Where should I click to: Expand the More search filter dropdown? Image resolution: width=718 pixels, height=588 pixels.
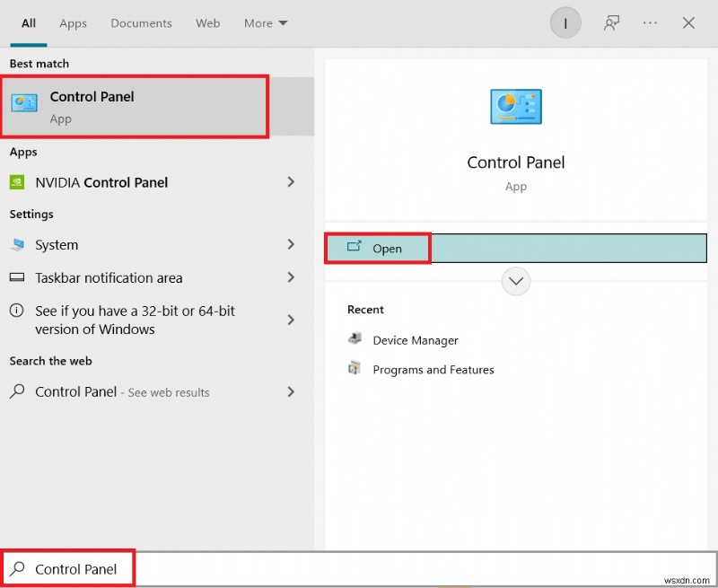[265, 23]
